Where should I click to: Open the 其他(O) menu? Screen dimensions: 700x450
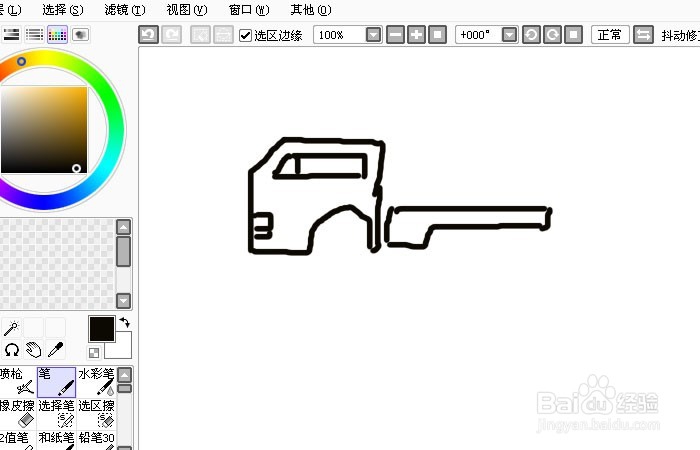tap(311, 10)
